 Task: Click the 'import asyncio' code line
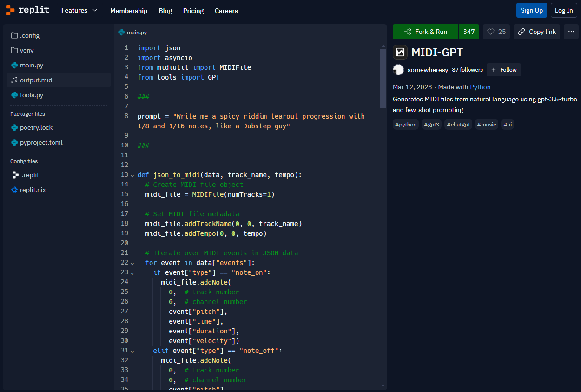coord(165,58)
